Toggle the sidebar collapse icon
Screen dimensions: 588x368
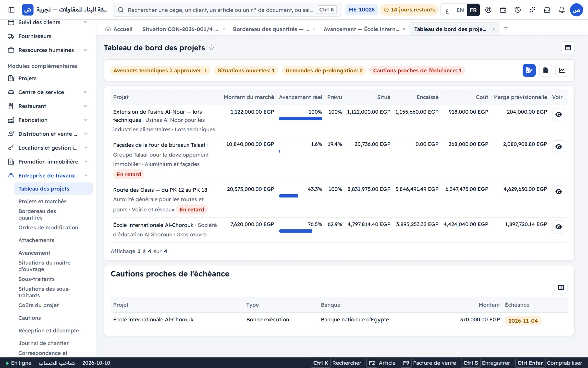[x=12, y=10]
